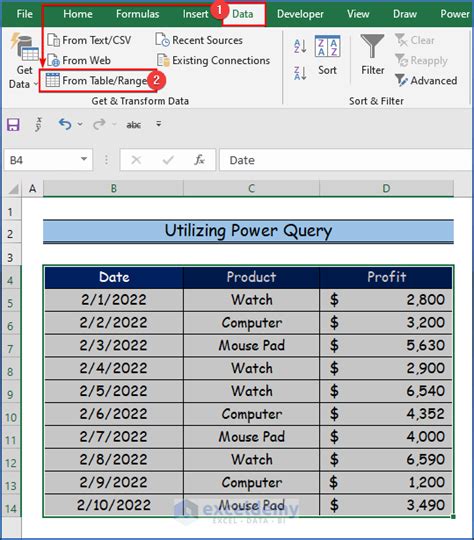Expand the Undo history dropdown arrow
The width and height of the screenshot is (474, 540).
tap(80, 124)
